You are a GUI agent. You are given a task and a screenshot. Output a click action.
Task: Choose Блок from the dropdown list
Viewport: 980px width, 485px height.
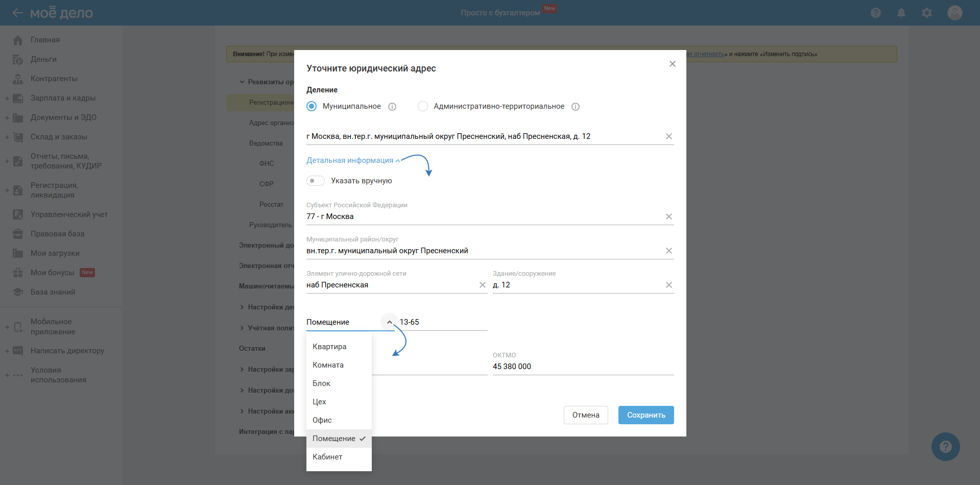[339, 383]
